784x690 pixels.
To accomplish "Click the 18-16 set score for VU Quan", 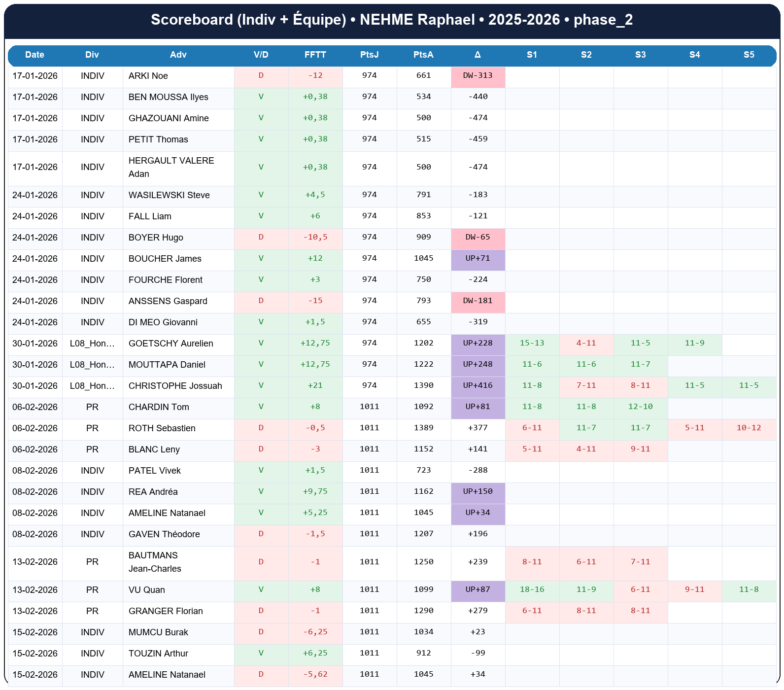I will (x=532, y=590).
